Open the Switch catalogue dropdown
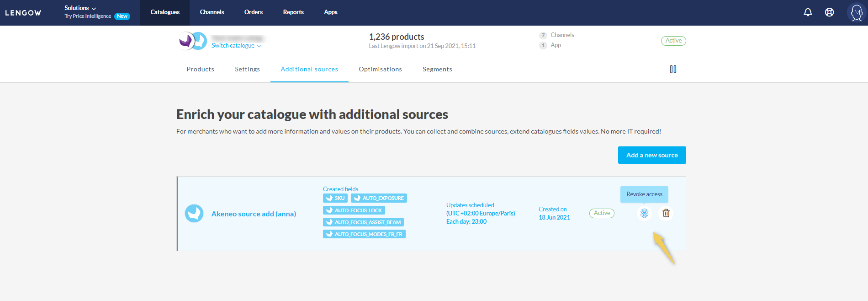Screen dimensions: 868x301 click(236, 46)
